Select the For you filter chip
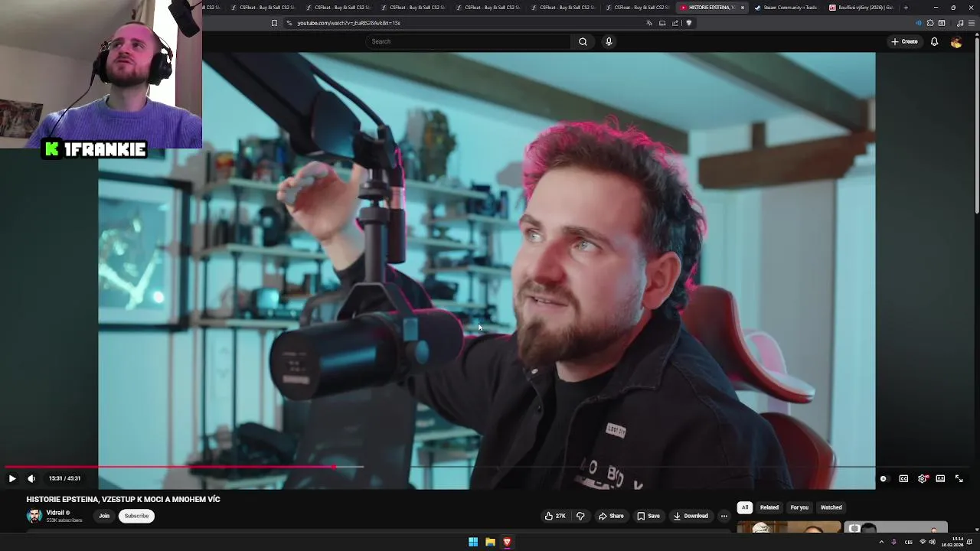Screen dimensions: 980x551 tap(799, 507)
